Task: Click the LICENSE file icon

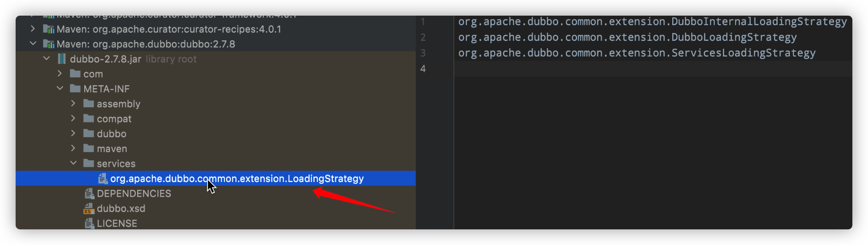Action: coord(89,224)
